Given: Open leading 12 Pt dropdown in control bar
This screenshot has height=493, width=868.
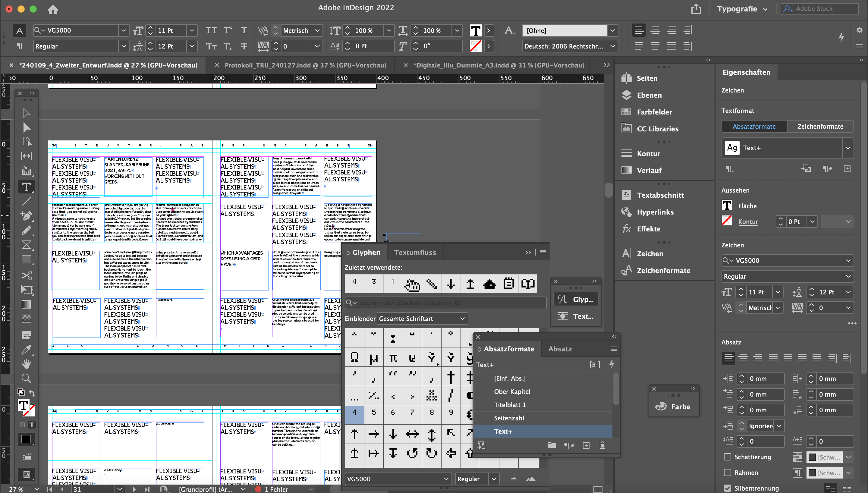Looking at the screenshot, I should pyautogui.click(x=192, y=46).
